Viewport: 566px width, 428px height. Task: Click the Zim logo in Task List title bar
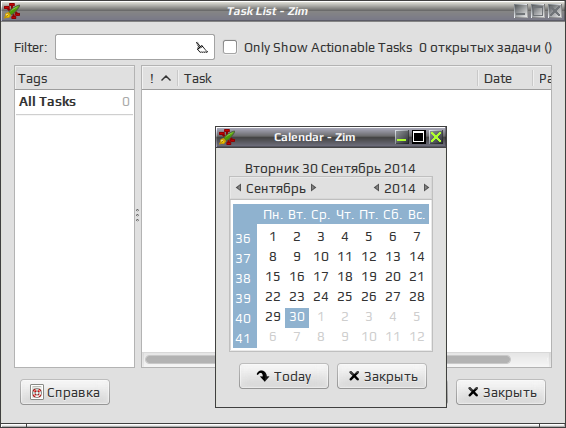coord(12,11)
